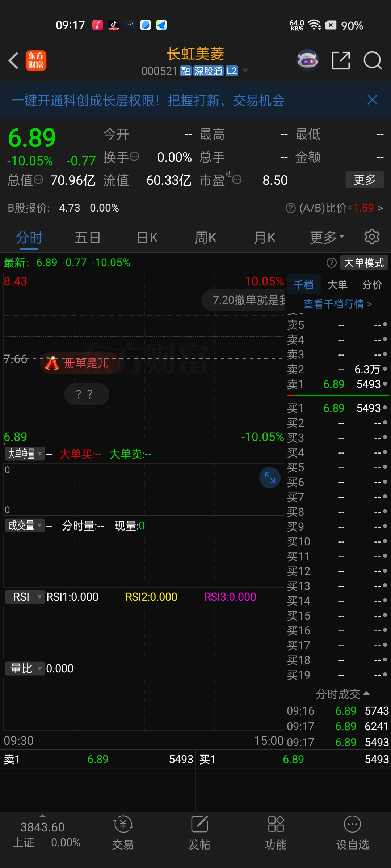Tap the 设自选 watchlist icon
The image size is (391, 868).
click(353, 833)
